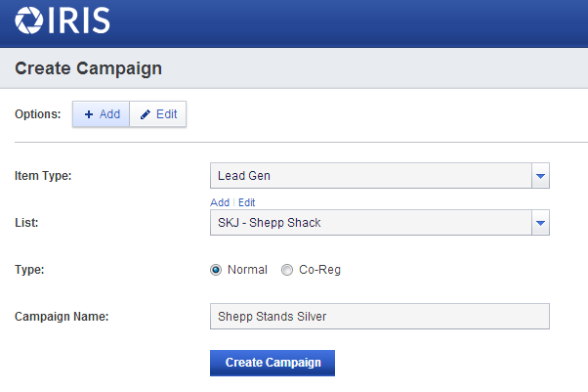Click the small Edit link above List

click(x=247, y=202)
